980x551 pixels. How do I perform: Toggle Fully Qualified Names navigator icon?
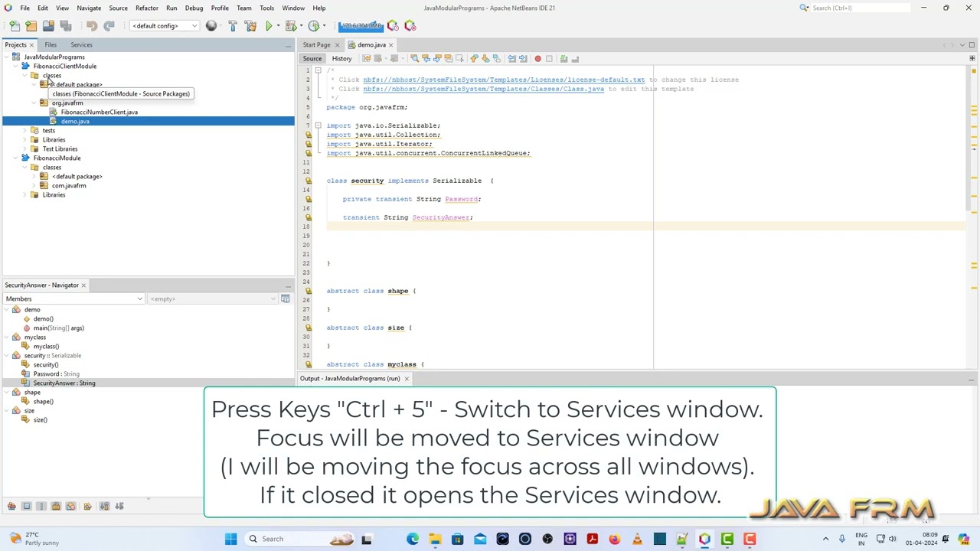click(87, 506)
